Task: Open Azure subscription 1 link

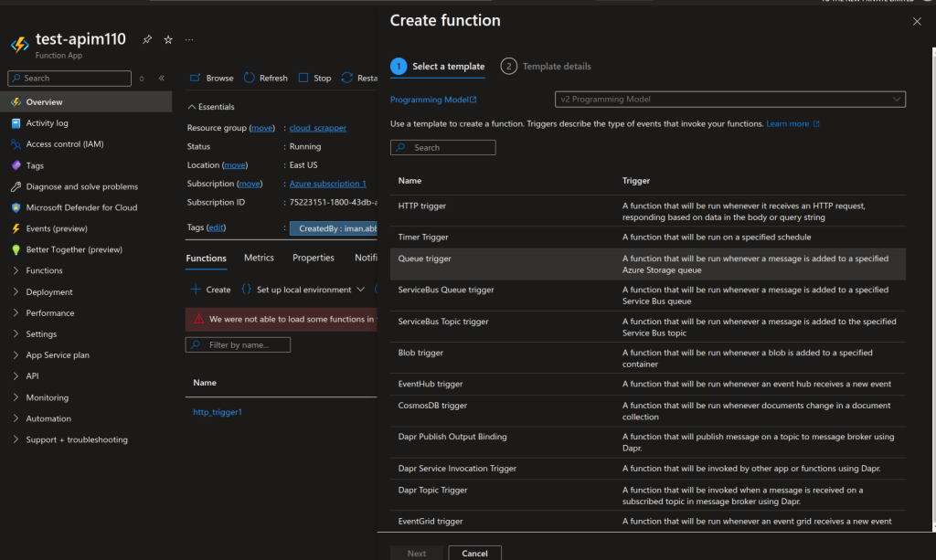Action: [x=328, y=184]
